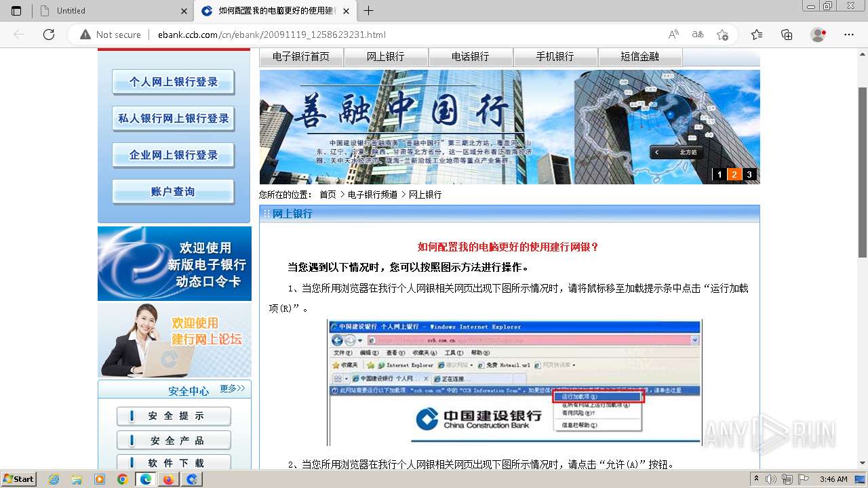Click last blue browser icon in taskbar
The width and height of the screenshot is (868, 488).
point(191,479)
